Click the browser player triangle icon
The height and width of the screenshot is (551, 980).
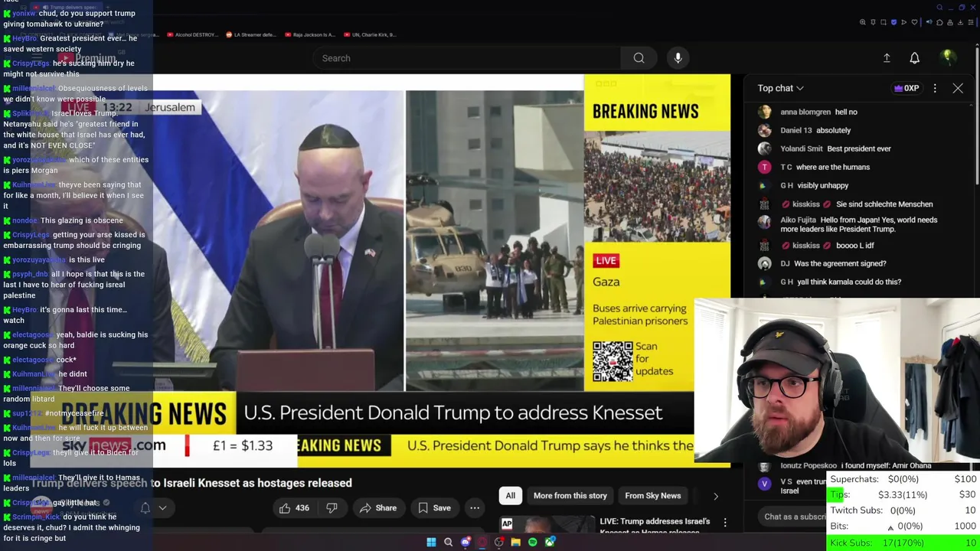(904, 22)
